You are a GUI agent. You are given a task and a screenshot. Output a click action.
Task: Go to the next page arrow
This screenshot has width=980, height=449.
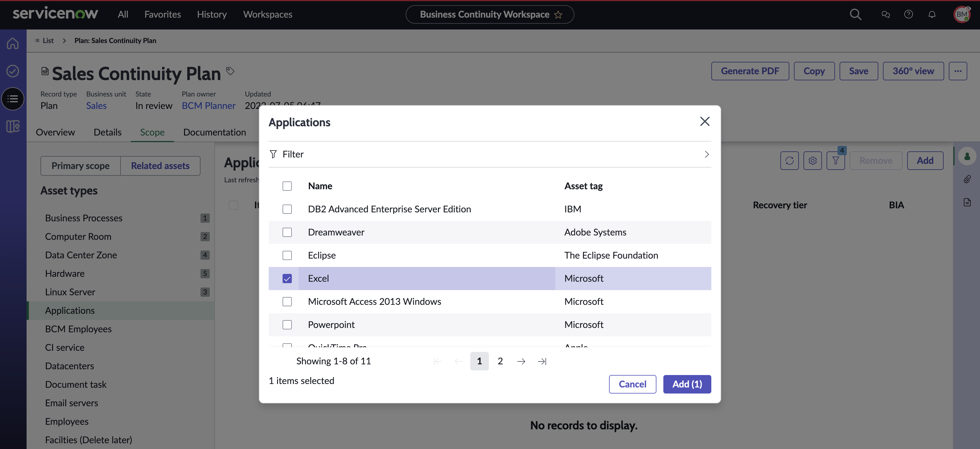click(x=521, y=361)
